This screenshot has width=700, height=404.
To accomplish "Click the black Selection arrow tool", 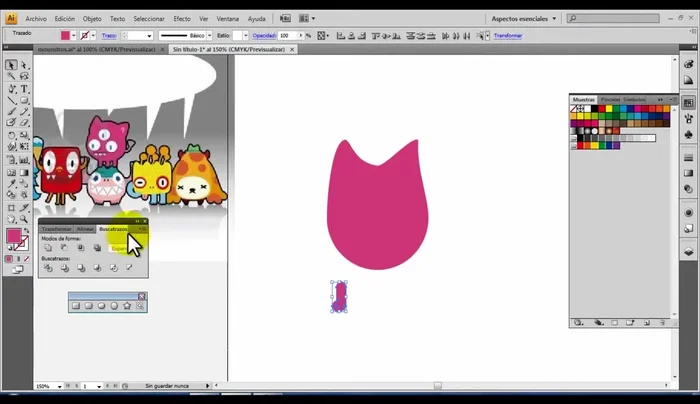I will [x=11, y=65].
